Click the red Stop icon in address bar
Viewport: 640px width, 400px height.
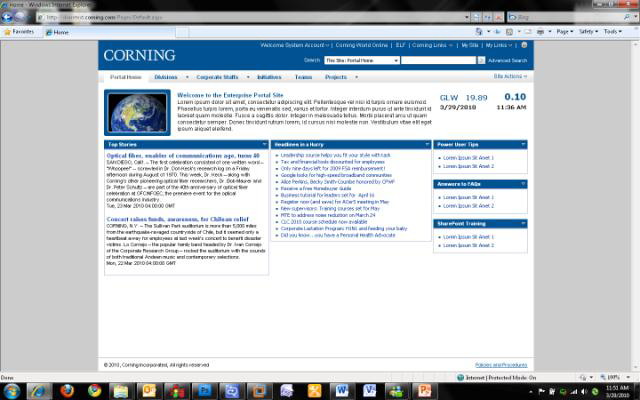[x=498, y=18]
